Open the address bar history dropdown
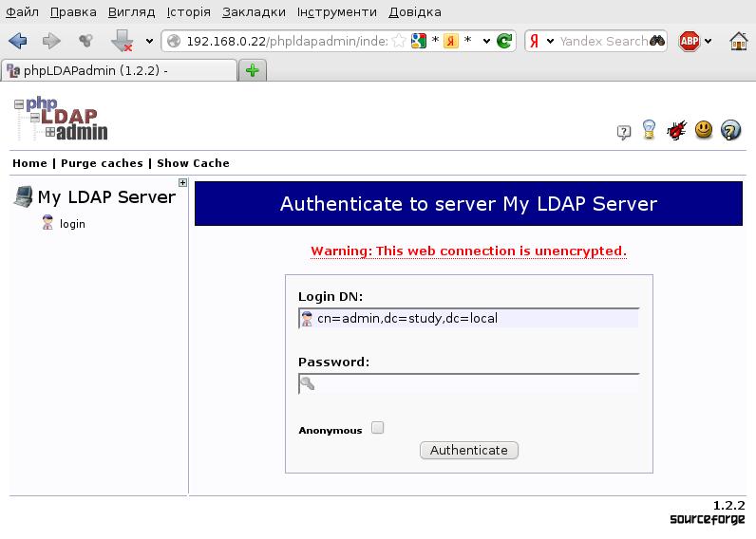This screenshot has height=539, width=756. pos(486,42)
